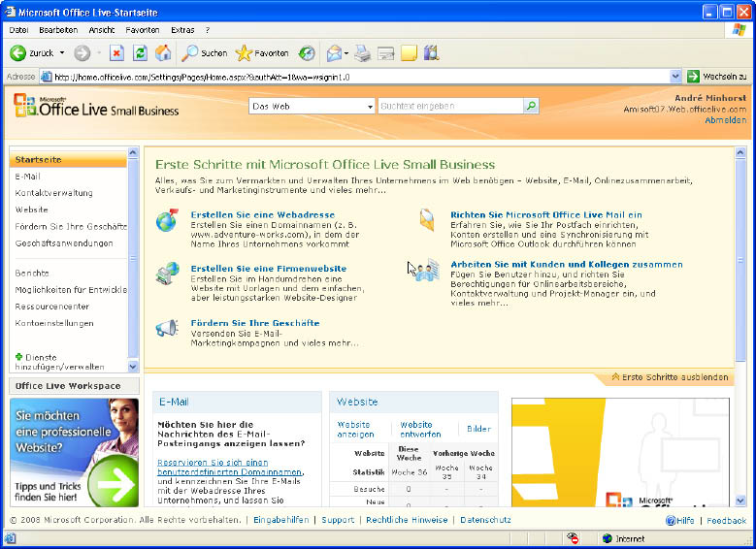This screenshot has height=549, width=756.
Task: Click the Edit toolbar icon beside the printer
Action: click(x=385, y=53)
